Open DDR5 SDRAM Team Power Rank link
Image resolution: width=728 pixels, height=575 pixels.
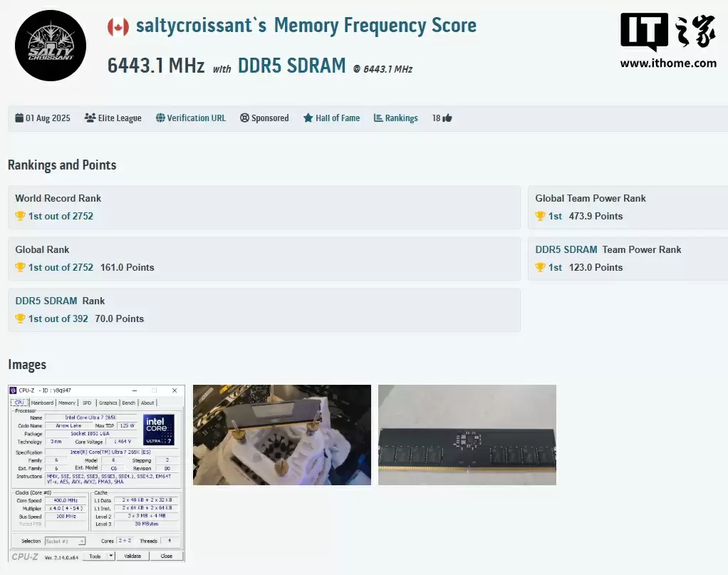tap(566, 249)
